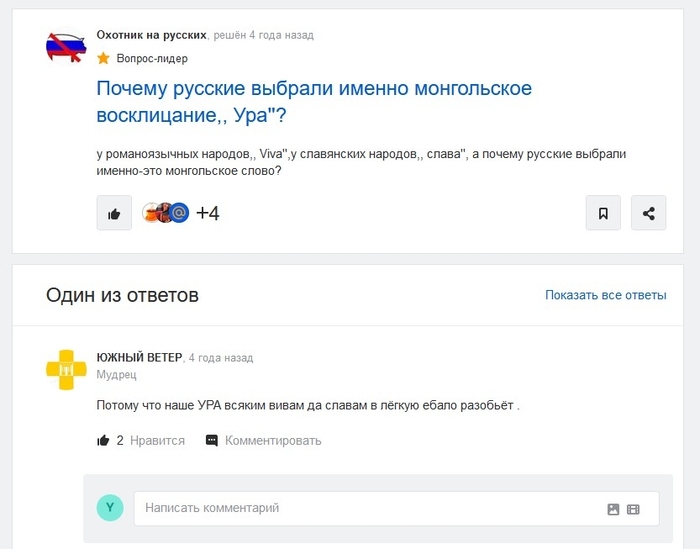Click the share icon button
Screen dimensions: 700x549
[x=649, y=213]
